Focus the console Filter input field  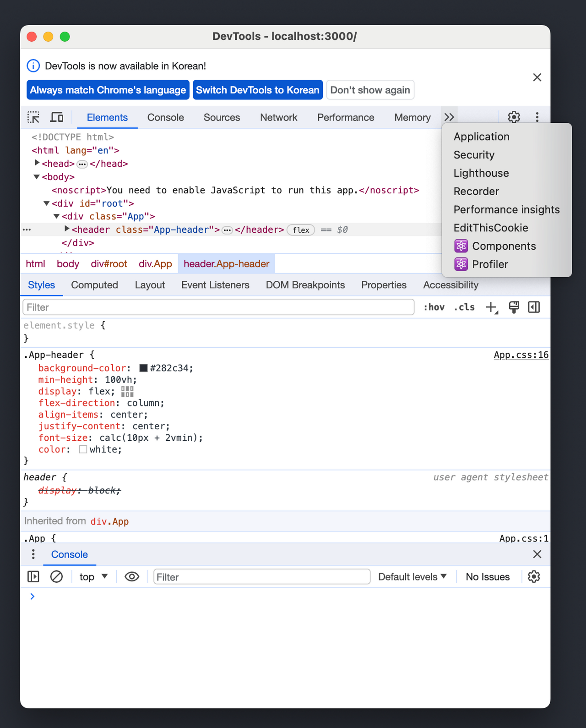262,577
